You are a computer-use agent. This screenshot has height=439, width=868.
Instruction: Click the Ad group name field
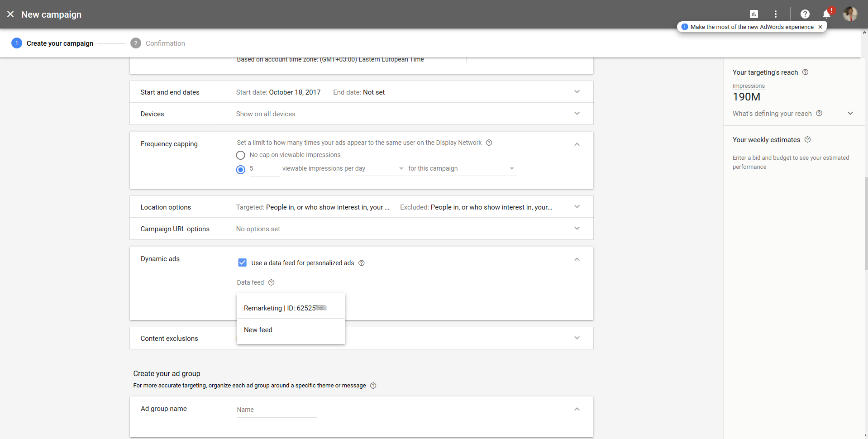point(276,409)
